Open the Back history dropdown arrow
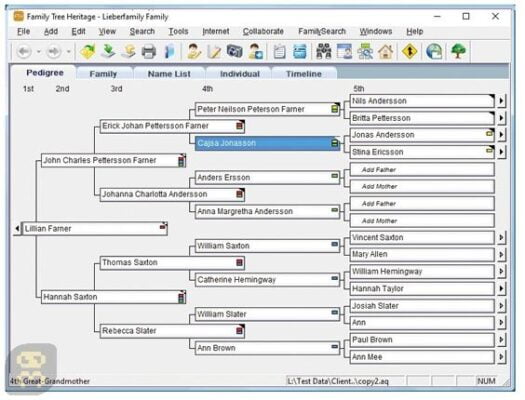The height and width of the screenshot is (400, 525). (39, 52)
